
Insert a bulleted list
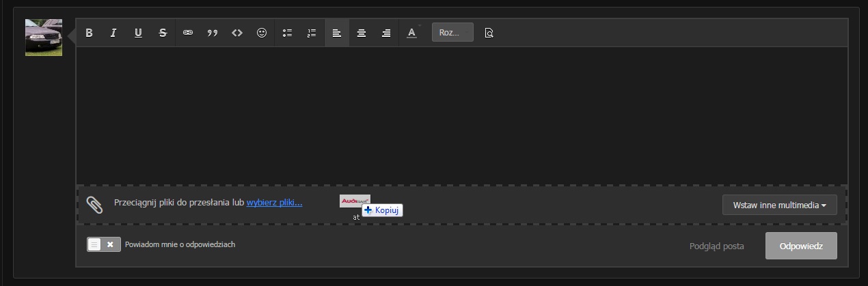pyautogui.click(x=287, y=33)
